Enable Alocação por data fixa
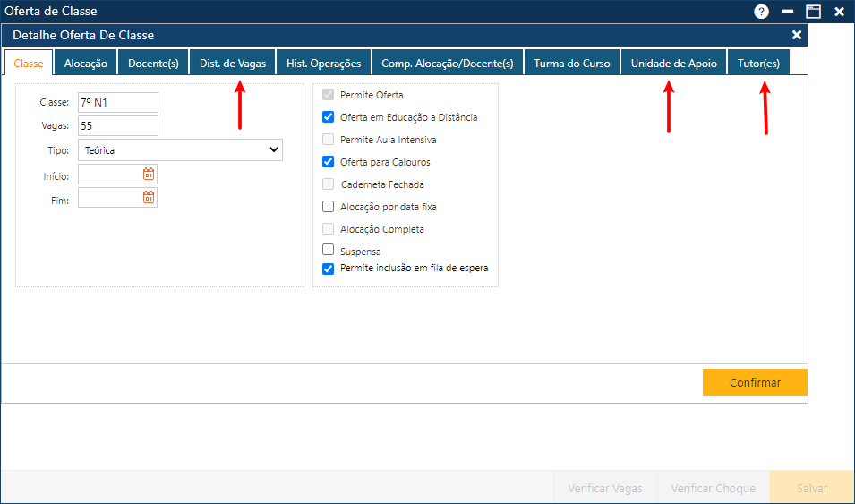 coord(328,207)
